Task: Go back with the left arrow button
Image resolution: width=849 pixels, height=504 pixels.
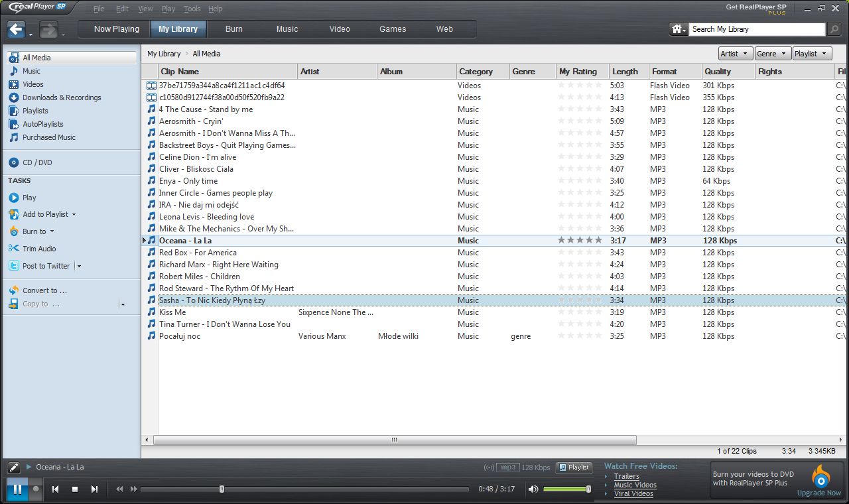Action: pos(17,29)
